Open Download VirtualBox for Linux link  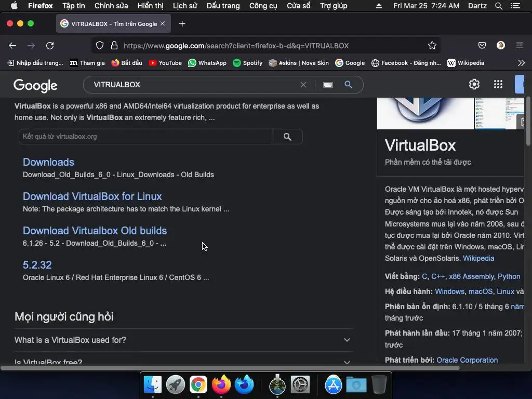click(x=92, y=196)
